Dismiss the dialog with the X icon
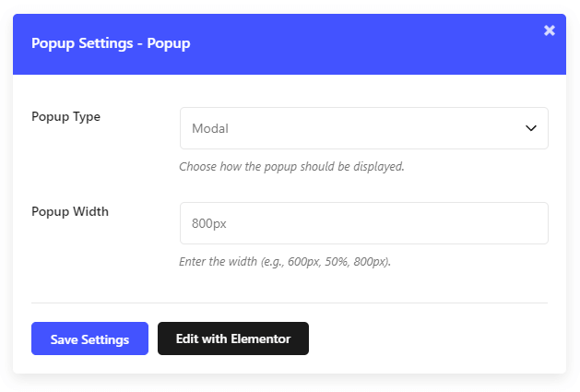Viewport: 580px width, 392px height. pos(550,30)
